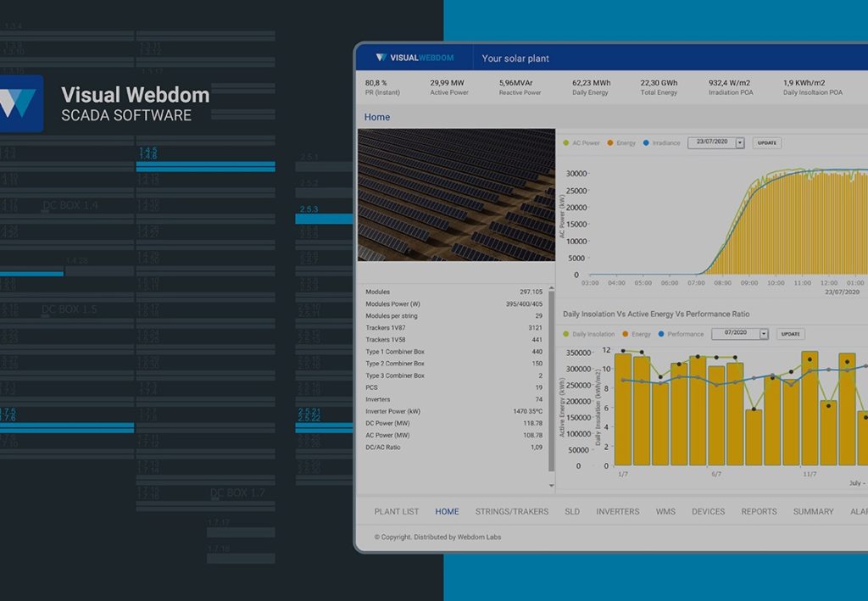Click the scroll-up arrow of the details list
This screenshot has width=868, height=601.
tap(551, 288)
